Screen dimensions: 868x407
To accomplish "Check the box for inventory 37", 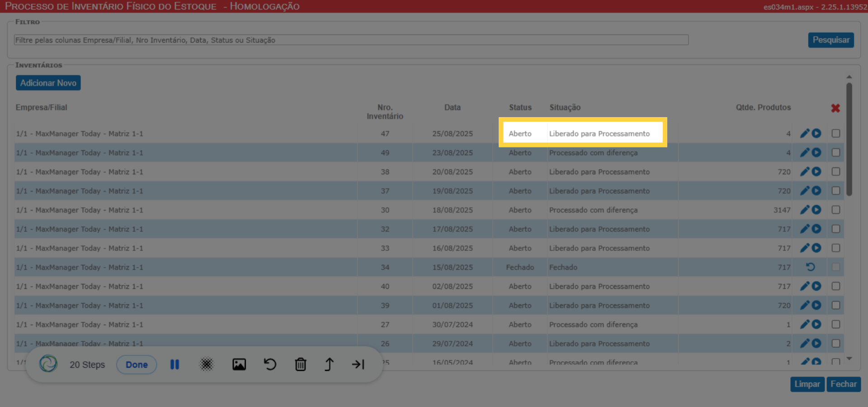I will click(836, 191).
